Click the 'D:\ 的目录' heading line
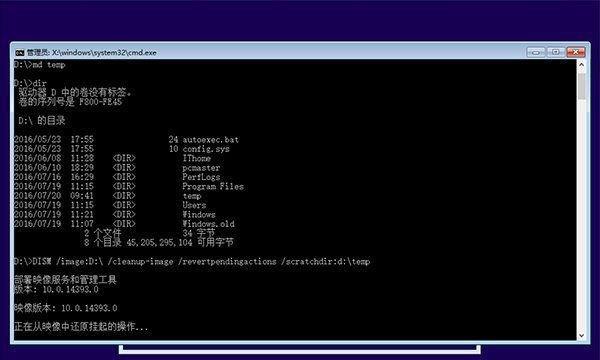Screen dimensions: 600x360 42,121
